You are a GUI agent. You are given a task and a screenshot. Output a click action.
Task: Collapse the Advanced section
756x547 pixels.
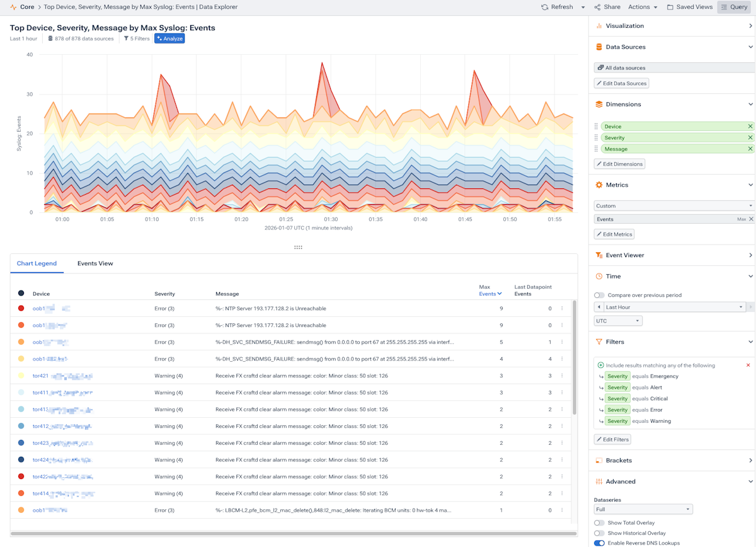tap(750, 481)
